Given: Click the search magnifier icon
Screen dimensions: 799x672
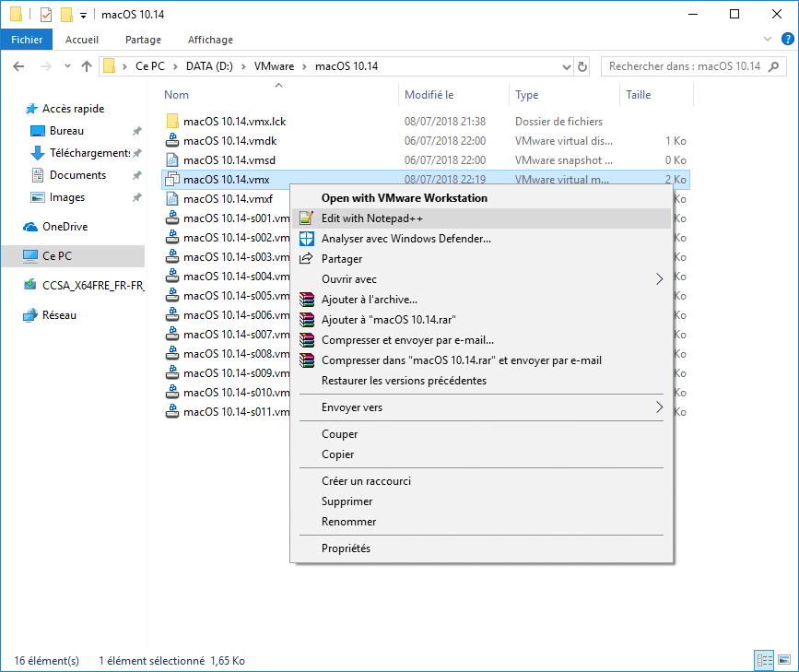Looking at the screenshot, I should coord(773,66).
